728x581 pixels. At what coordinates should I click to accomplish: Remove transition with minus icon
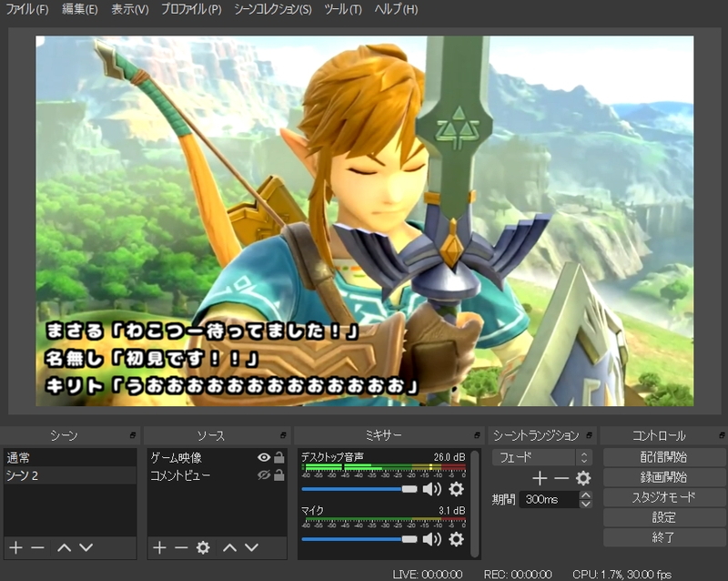click(561, 478)
